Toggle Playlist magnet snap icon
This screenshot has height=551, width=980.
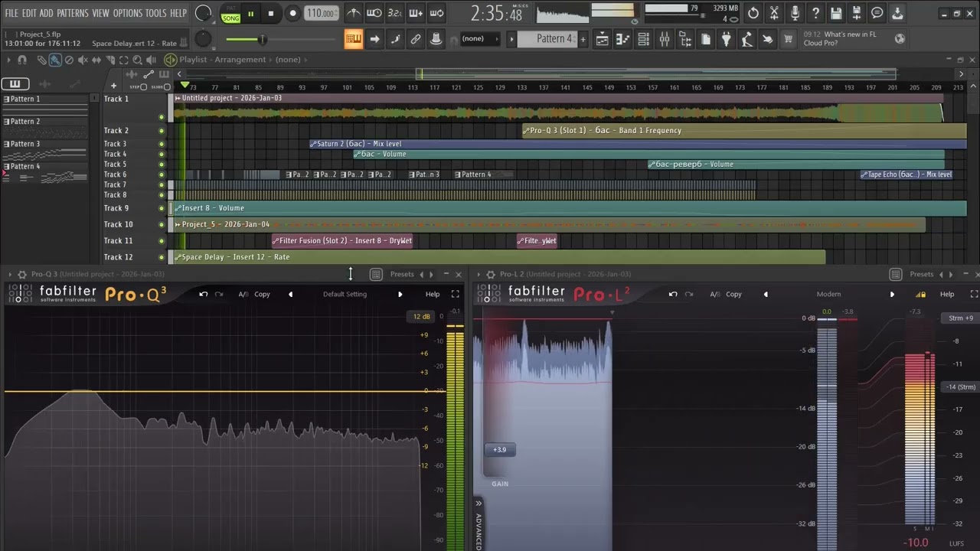(x=22, y=60)
